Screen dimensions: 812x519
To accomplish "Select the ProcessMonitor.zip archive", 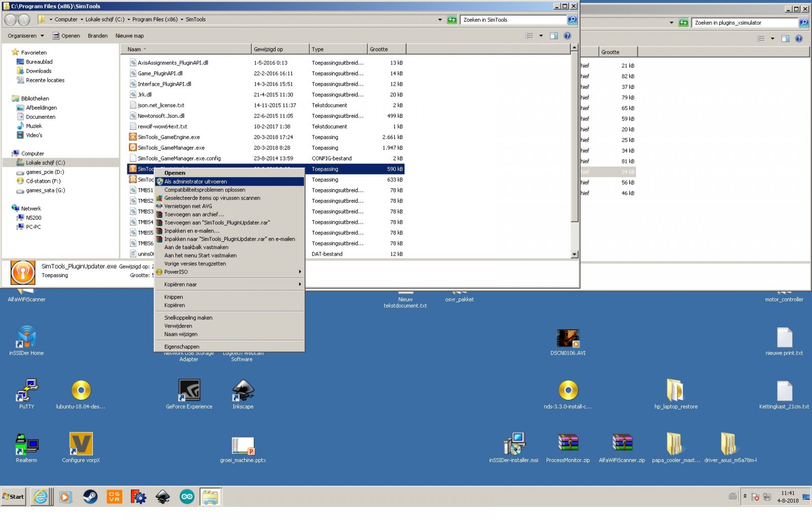I will [x=568, y=447].
